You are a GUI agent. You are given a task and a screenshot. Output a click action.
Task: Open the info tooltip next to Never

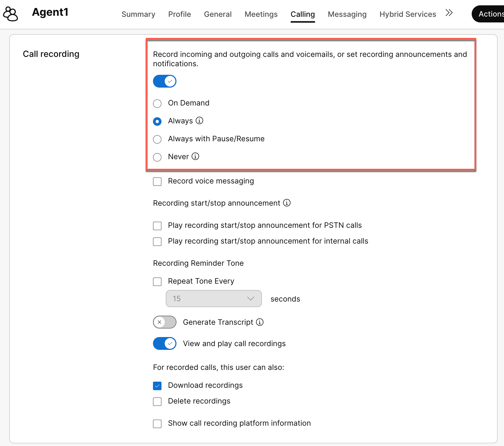click(196, 157)
